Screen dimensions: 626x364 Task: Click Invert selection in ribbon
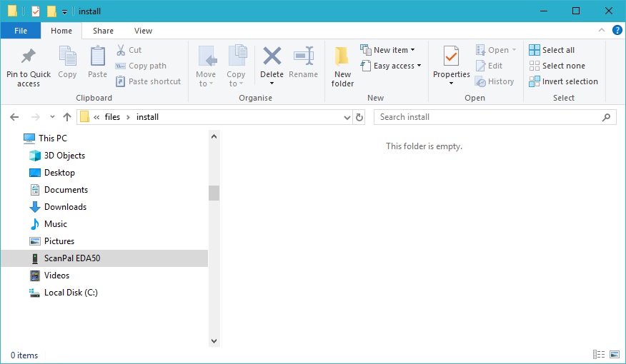coord(563,81)
